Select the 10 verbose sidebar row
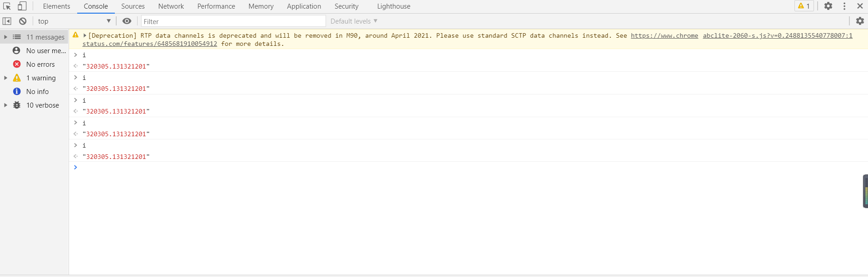 click(x=34, y=105)
